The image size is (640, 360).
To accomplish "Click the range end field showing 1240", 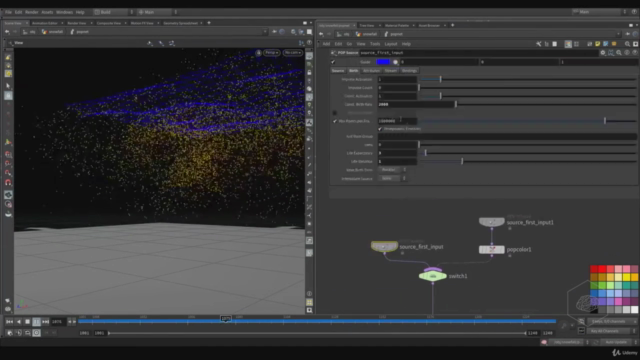I will point(532,333).
